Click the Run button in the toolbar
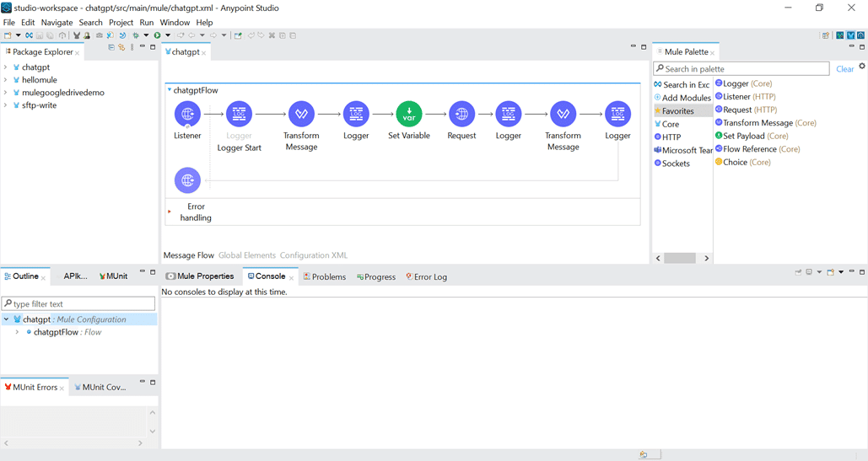868x461 pixels. [158, 35]
